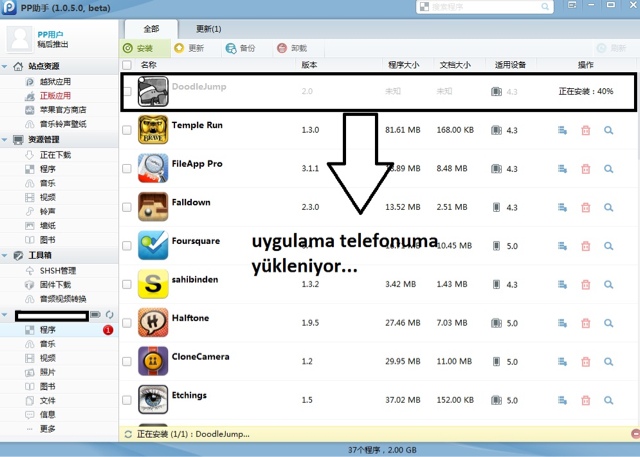Switch to the 更新(1) tab
640x457 pixels.
(209, 29)
